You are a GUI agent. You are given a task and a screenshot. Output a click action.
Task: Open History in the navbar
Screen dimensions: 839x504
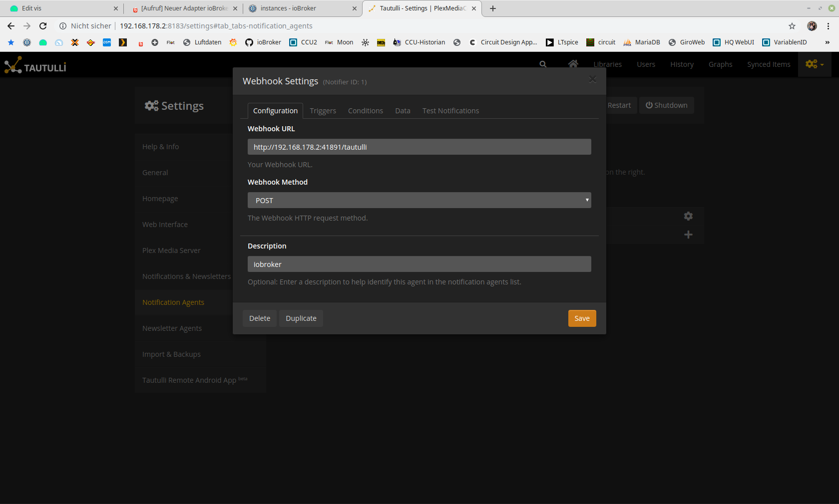coord(682,64)
